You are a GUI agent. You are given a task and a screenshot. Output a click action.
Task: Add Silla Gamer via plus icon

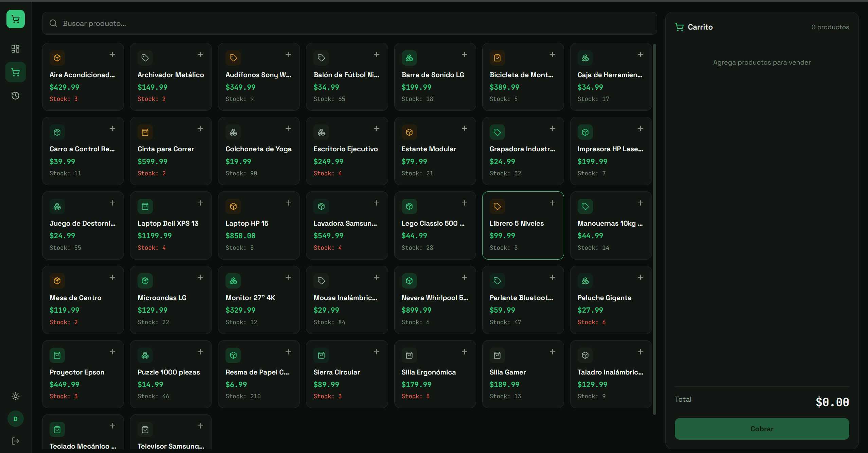pyautogui.click(x=553, y=352)
